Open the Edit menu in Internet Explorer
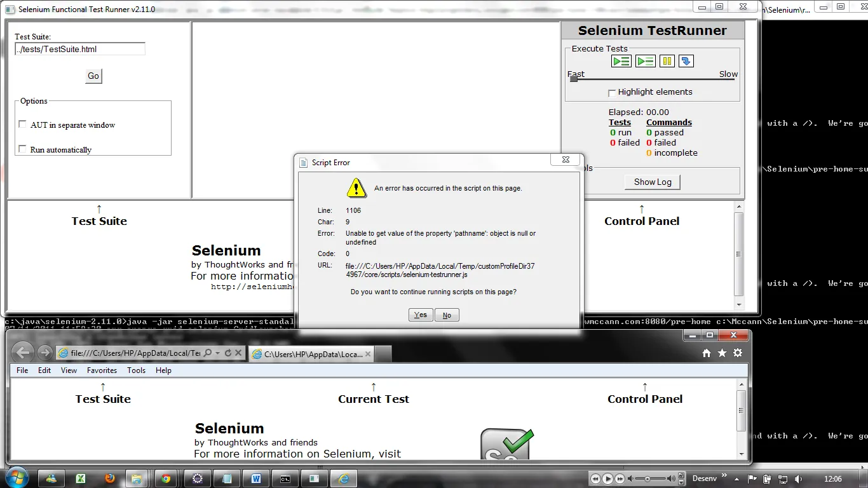Screen dimensions: 868x488 coord(44,370)
